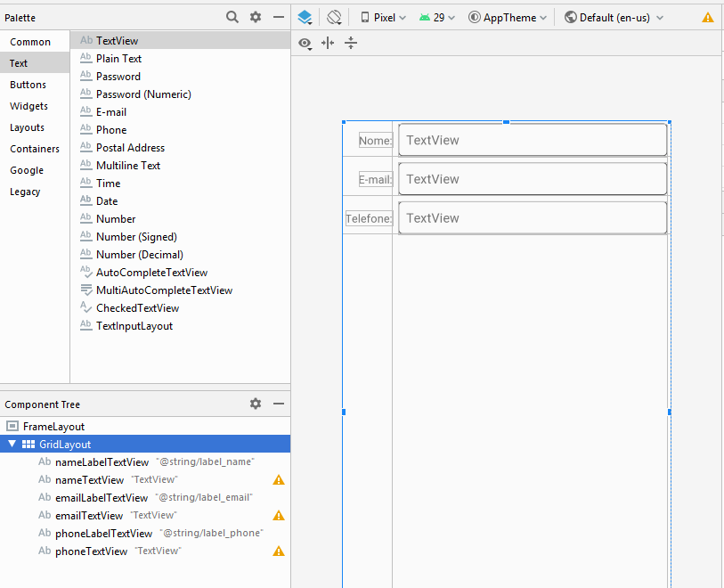This screenshot has width=724, height=588.
Task: Select the Password (Numeric) palette item
Action: pyautogui.click(x=143, y=94)
